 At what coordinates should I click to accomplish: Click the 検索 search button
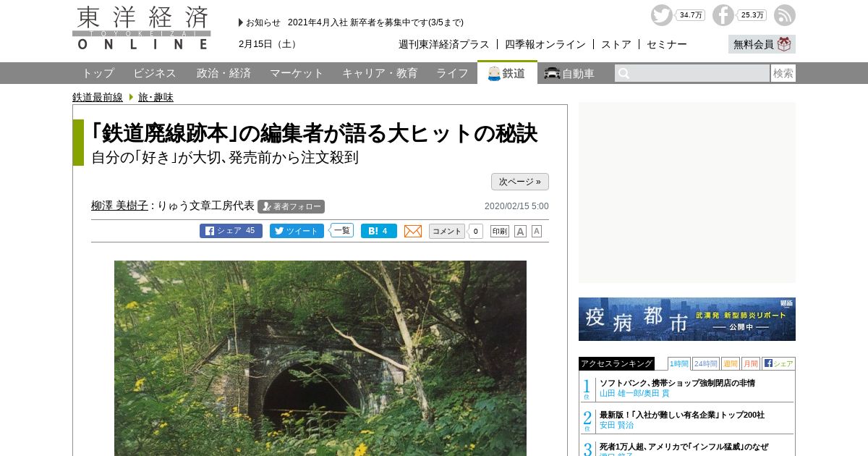coord(783,73)
